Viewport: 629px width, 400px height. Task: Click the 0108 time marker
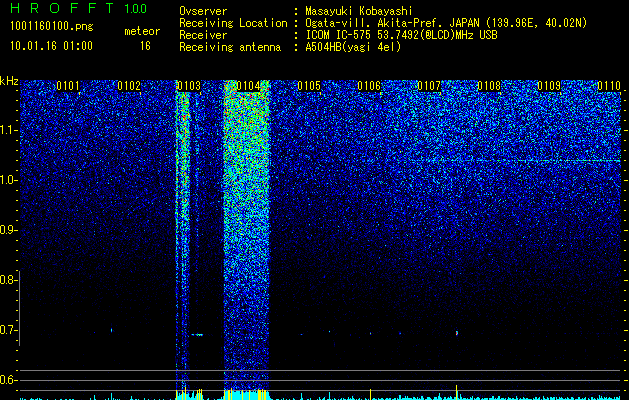489,86
